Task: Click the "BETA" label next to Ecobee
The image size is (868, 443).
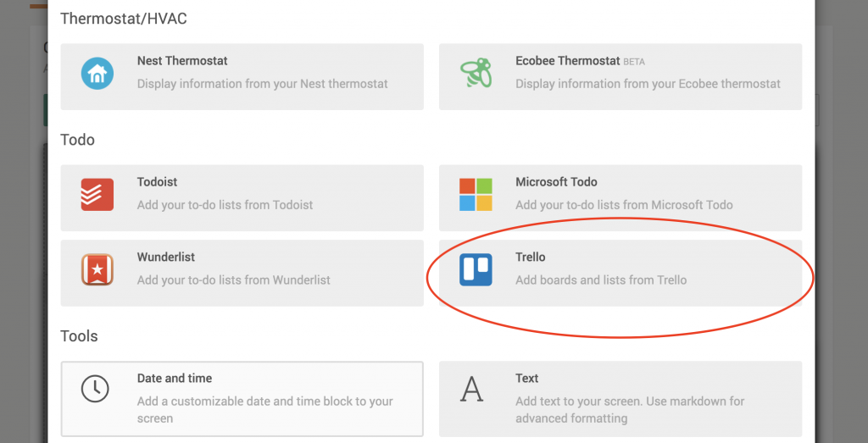Action: tap(634, 62)
